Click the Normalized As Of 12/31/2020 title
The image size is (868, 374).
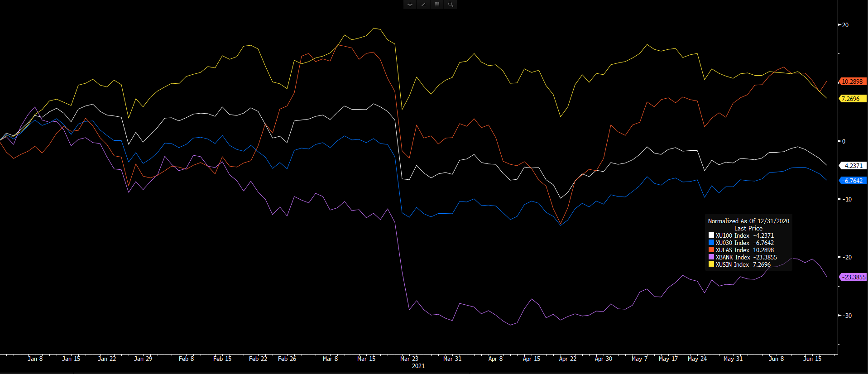[748, 221]
